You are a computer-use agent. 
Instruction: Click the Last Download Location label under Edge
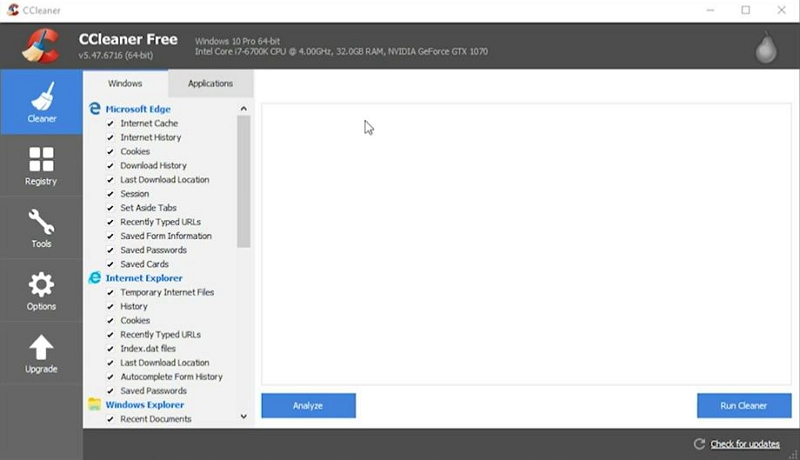(165, 180)
